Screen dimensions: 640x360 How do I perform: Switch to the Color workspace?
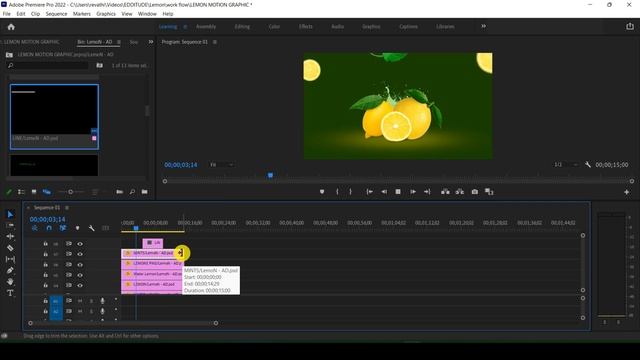pyautogui.click(x=274, y=27)
